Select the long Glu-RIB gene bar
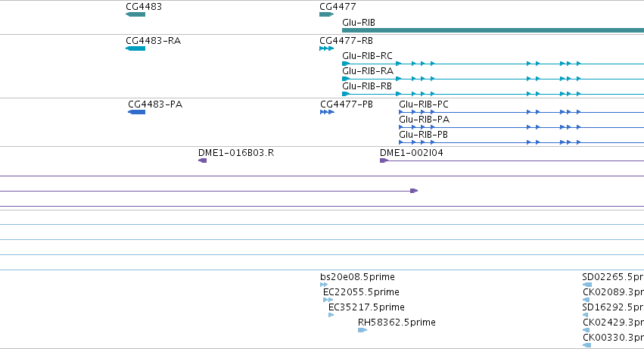 pyautogui.click(x=493, y=30)
